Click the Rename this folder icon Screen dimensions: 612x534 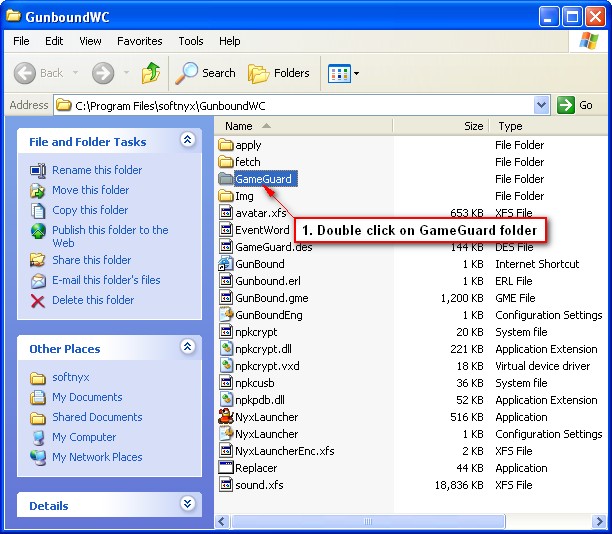38,170
